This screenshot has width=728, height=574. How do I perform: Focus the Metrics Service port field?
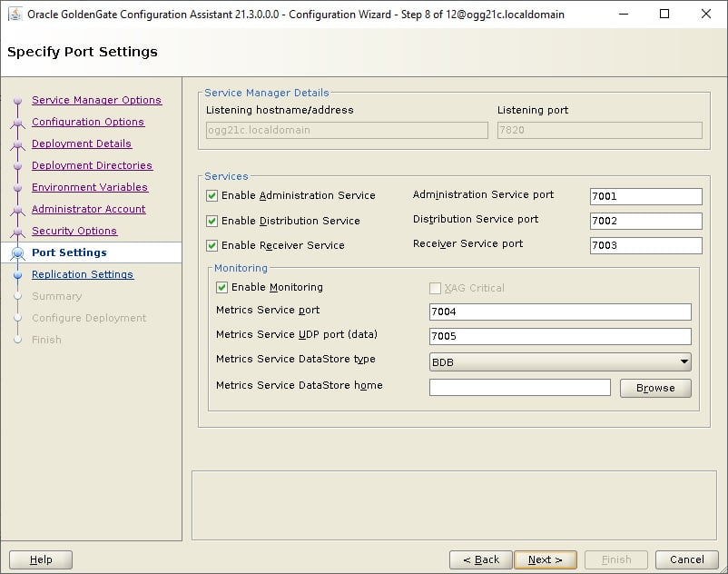[x=560, y=312]
